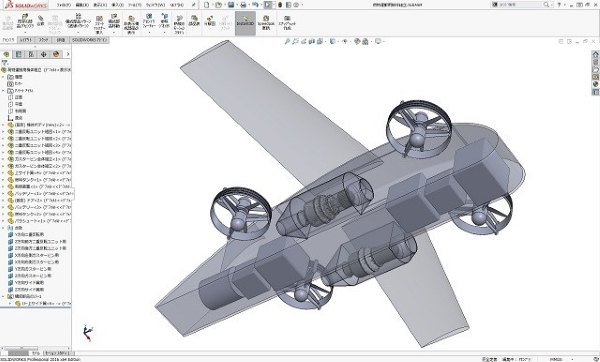Click the search commands input field
Image resolution: width=600 pixels, height=362 pixels.
click(x=520, y=5)
